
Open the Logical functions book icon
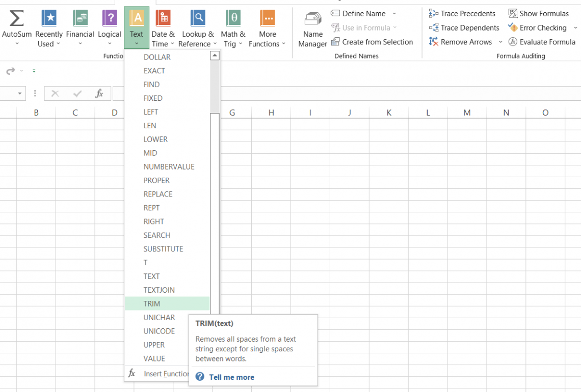click(x=110, y=18)
